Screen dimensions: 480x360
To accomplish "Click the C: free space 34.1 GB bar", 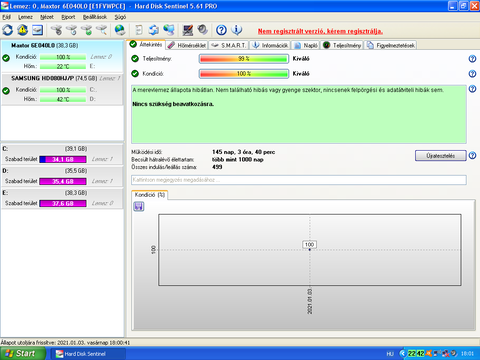I will pos(63,159).
